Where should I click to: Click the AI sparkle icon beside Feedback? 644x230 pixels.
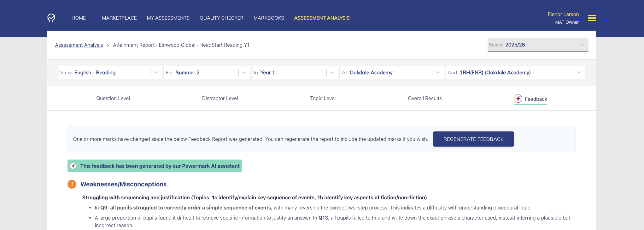pos(518,99)
